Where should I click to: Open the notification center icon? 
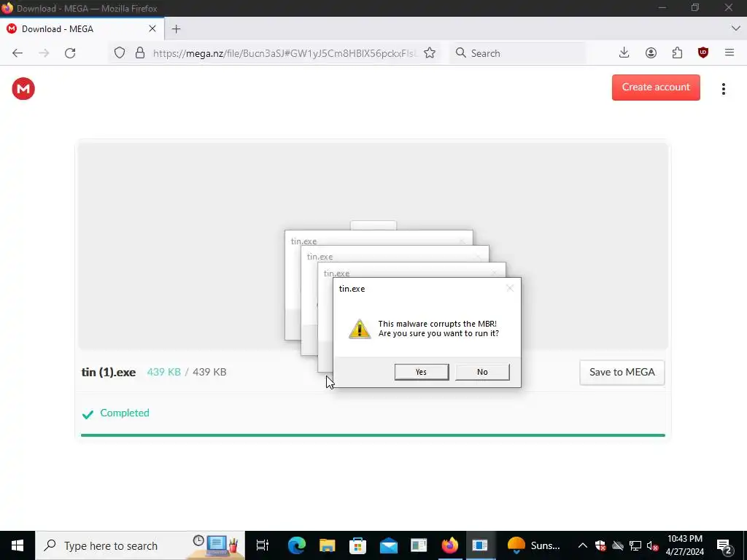(724, 545)
